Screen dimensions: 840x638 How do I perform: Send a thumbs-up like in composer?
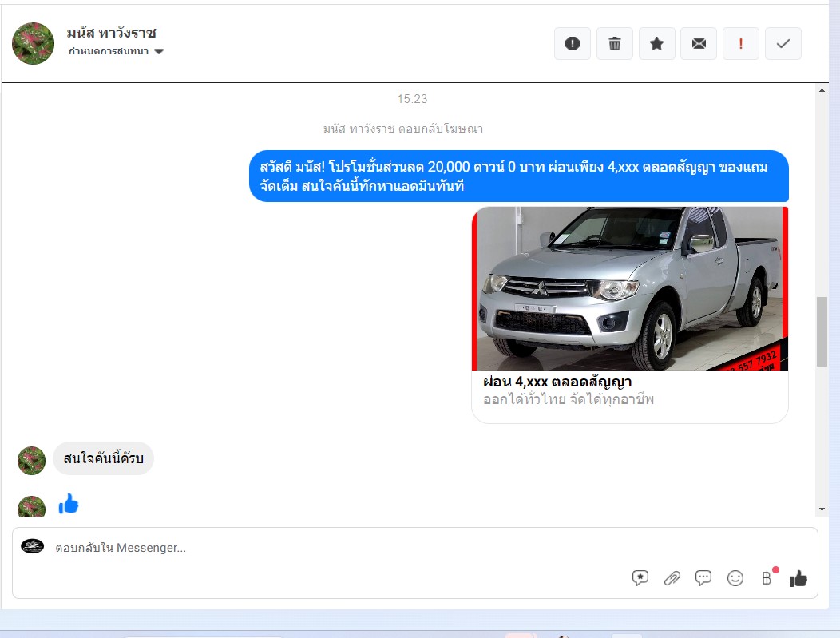point(798,579)
